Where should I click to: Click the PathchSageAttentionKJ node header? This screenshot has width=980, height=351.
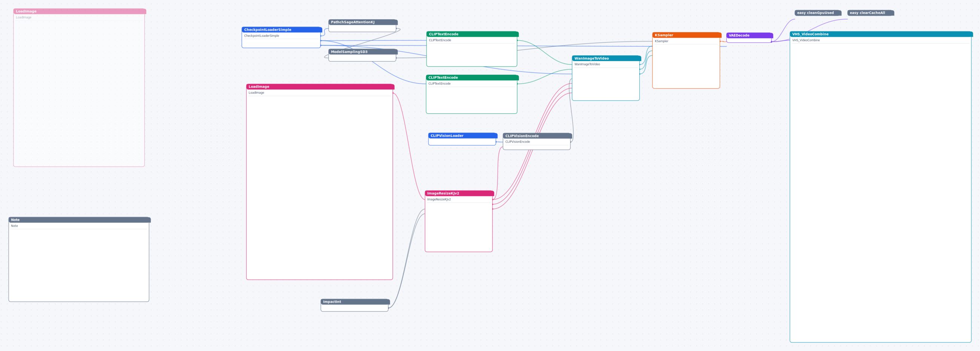(363, 22)
